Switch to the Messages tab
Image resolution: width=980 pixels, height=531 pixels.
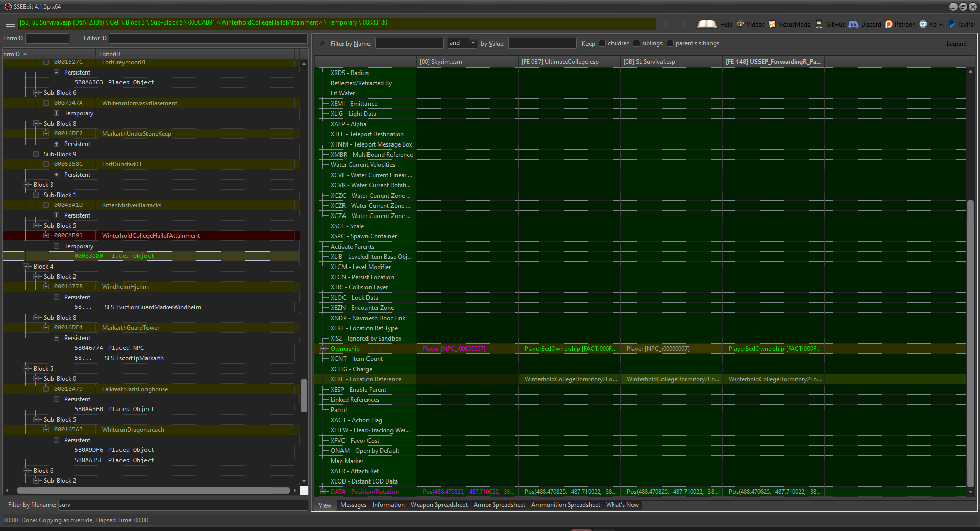tap(353, 505)
